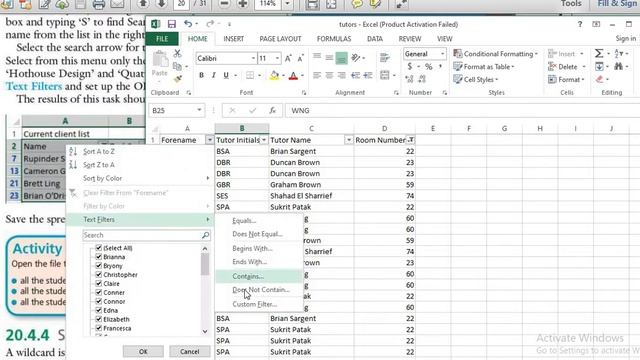
Task: Click the Redo arrow in Excel
Action: (x=210, y=24)
